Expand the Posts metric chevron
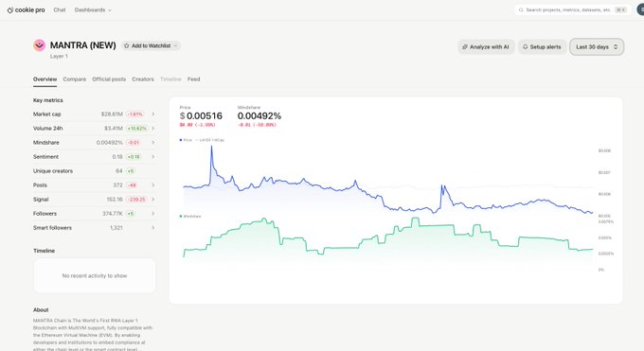 tap(152, 185)
